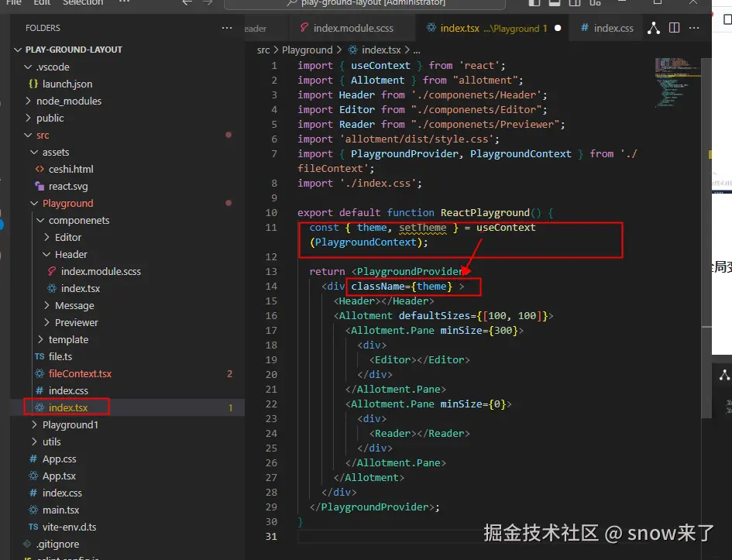This screenshot has width=732, height=560.
Task: Select the index.tsx Playground editor tab
Action: click(x=493, y=28)
